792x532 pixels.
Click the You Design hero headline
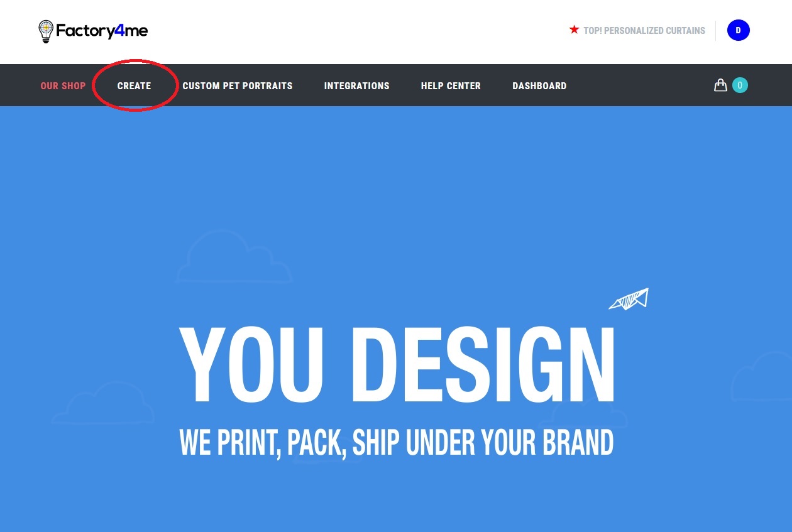[397, 366]
